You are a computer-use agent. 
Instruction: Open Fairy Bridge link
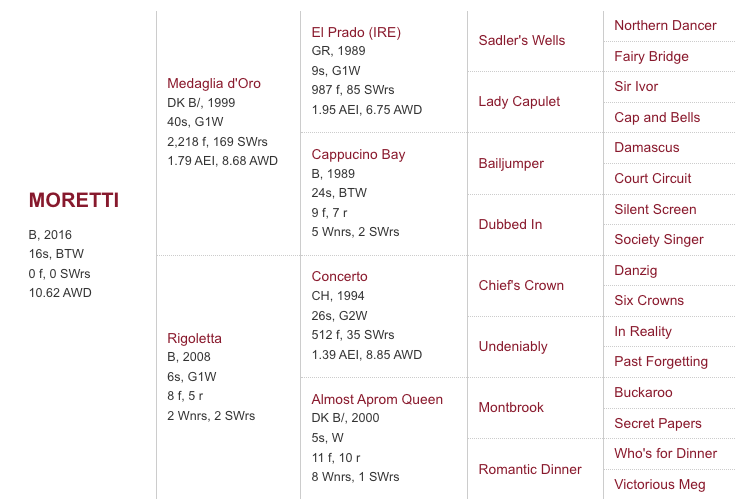click(651, 56)
